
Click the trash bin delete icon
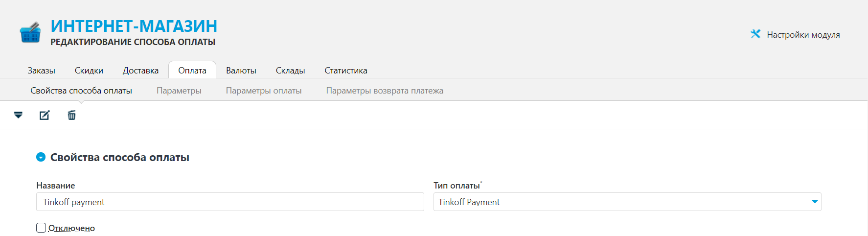point(71,115)
